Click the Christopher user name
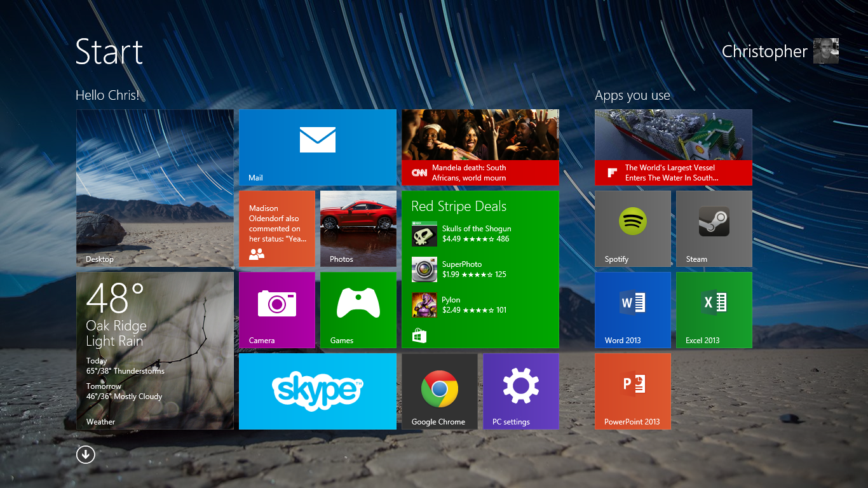This screenshot has height=488, width=868. pyautogui.click(x=764, y=51)
